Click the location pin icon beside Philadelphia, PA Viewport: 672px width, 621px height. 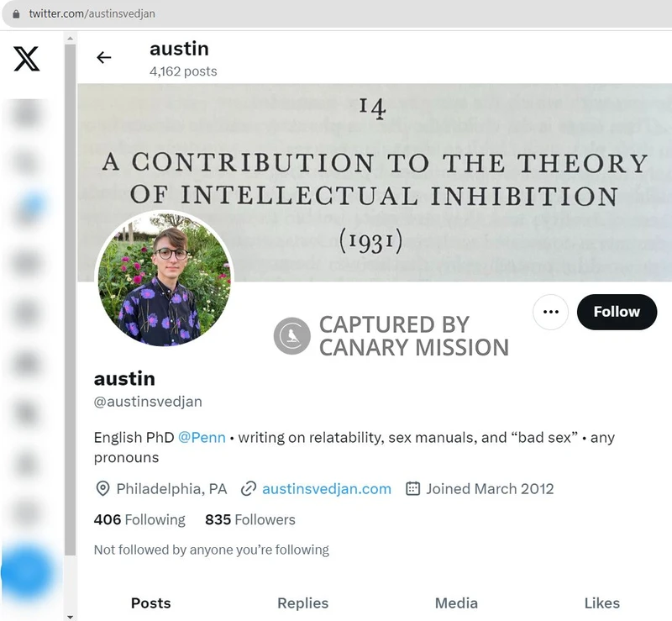(x=102, y=488)
